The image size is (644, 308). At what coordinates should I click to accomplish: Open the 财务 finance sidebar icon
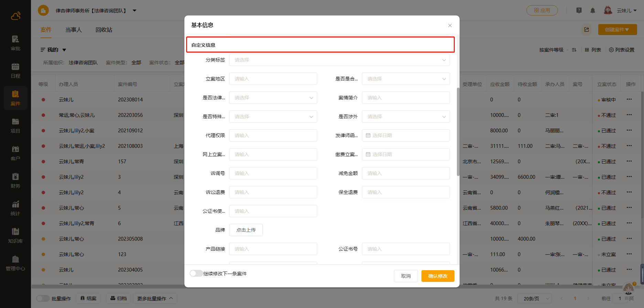tap(15, 180)
